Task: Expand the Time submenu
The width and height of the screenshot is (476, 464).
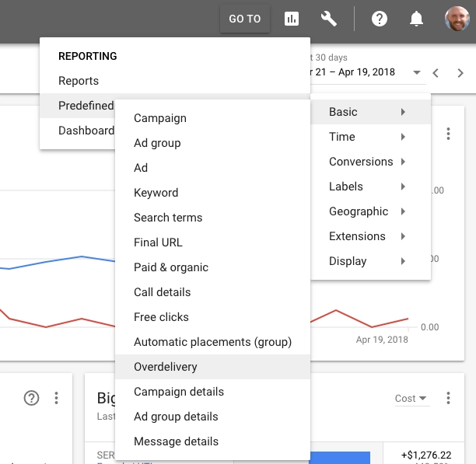Action: point(370,137)
